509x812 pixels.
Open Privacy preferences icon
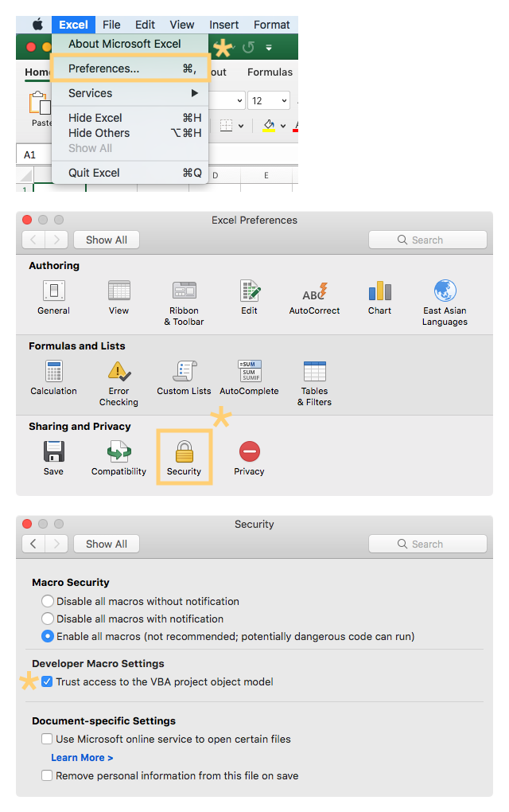coord(249,451)
